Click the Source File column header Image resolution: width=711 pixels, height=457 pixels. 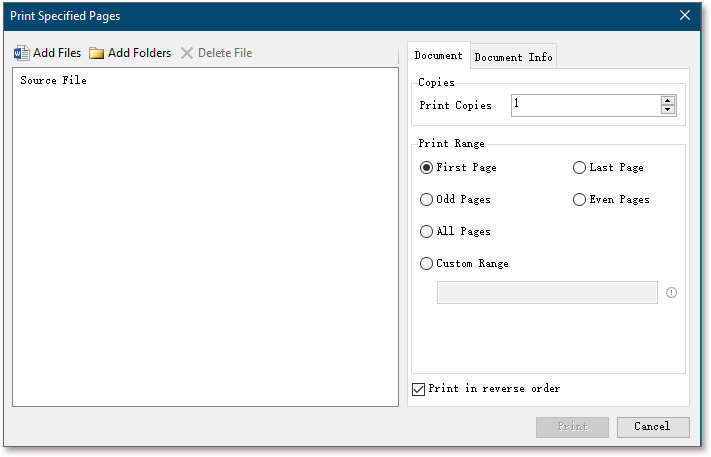[x=54, y=80]
